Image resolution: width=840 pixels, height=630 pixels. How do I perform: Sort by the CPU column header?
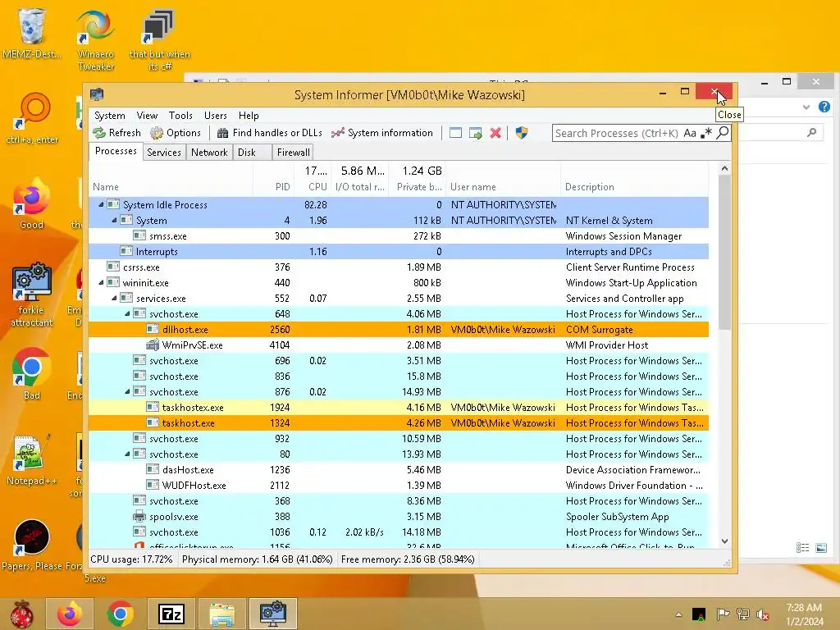click(x=312, y=187)
